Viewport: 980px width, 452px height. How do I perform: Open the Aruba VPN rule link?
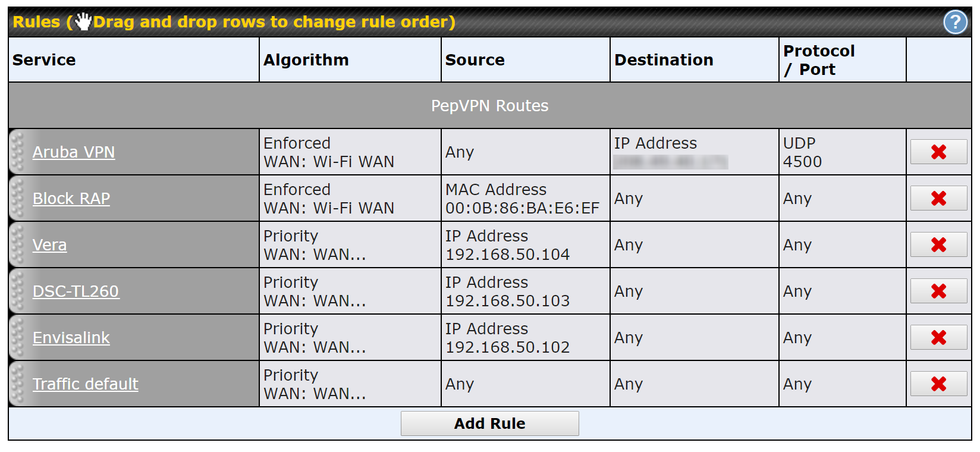point(74,152)
